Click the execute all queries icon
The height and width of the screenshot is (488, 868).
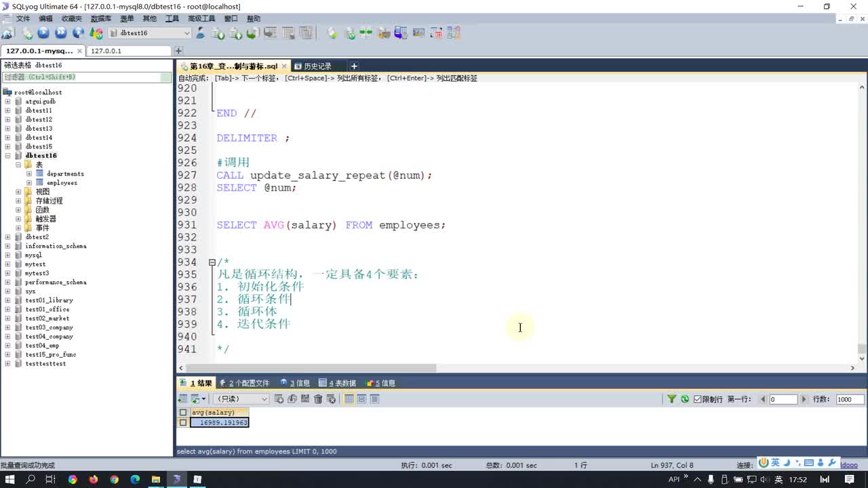point(61,33)
